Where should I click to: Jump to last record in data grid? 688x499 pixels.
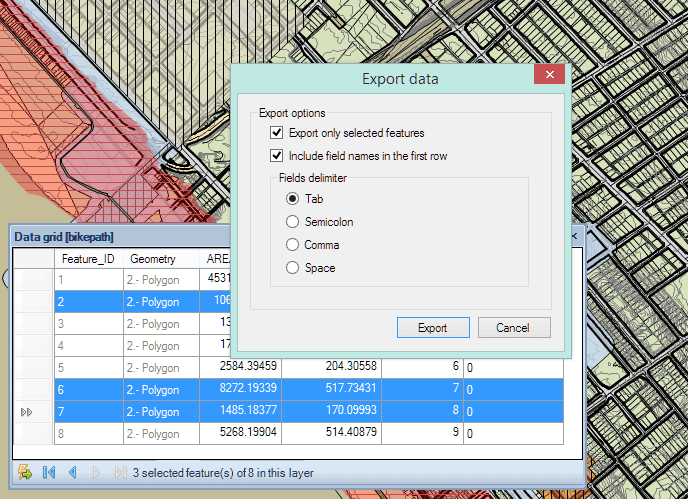tap(120, 472)
